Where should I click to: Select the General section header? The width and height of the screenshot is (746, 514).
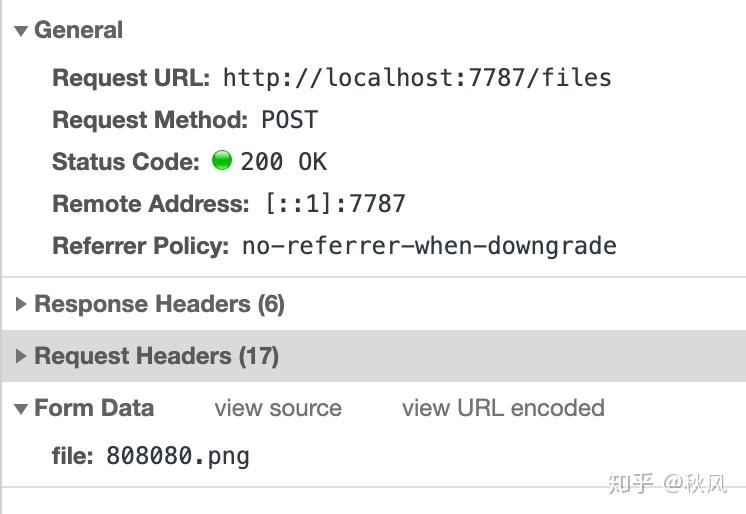point(78,31)
